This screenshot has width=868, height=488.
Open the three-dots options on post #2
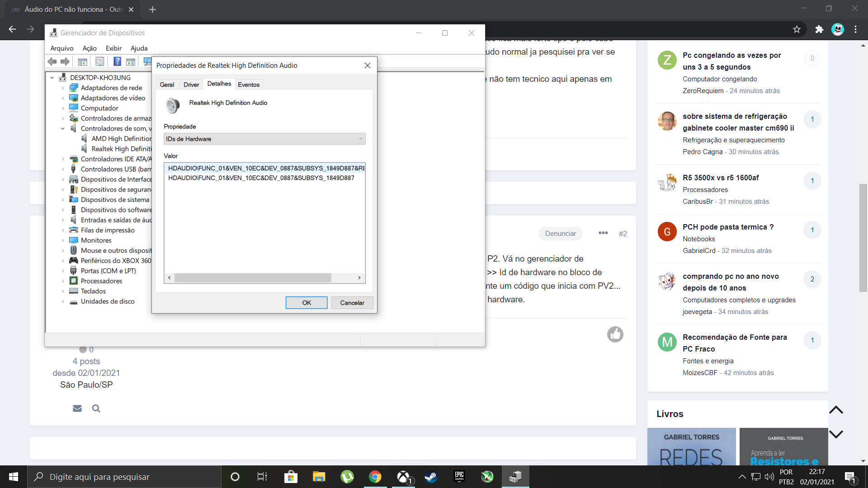pyautogui.click(x=603, y=233)
